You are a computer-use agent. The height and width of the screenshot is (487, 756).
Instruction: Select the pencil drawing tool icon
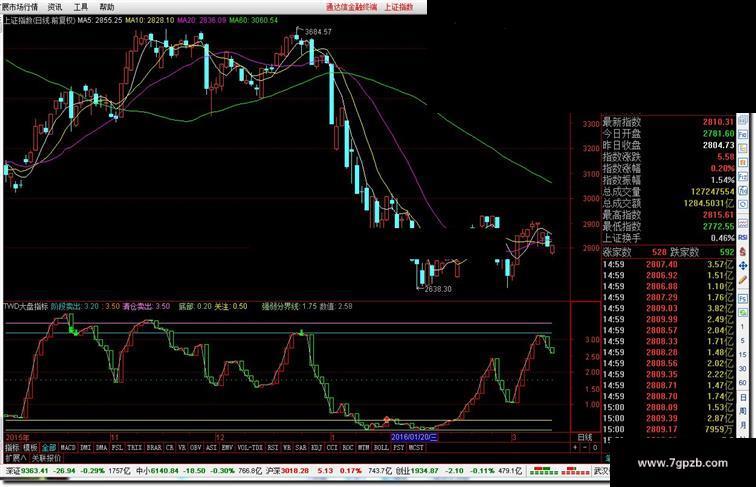click(743, 280)
